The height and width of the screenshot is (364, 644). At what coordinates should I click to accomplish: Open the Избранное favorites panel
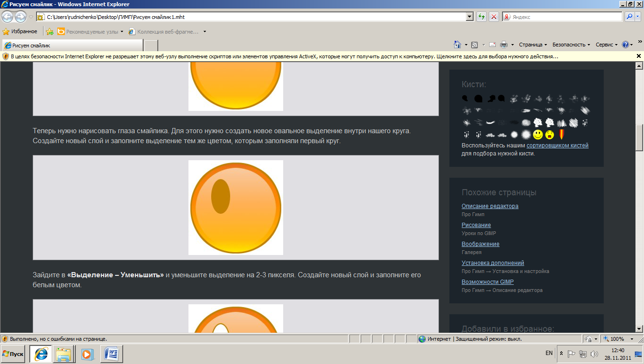[20, 31]
